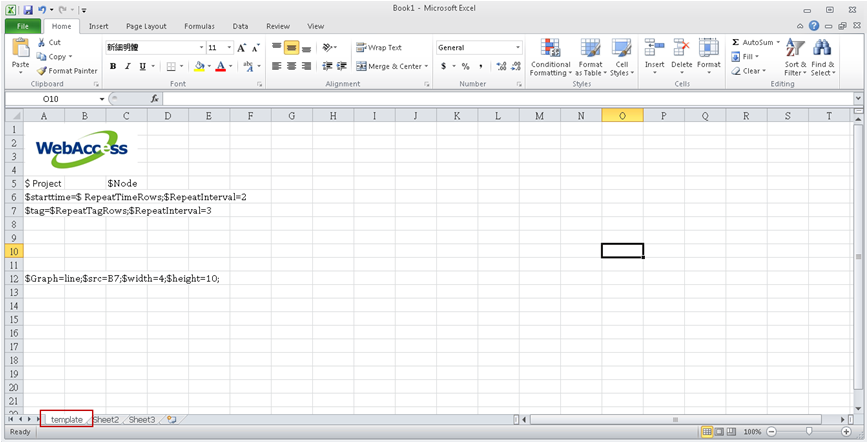Switch to the Page Layout tab
Viewport: 868px width, 443px height.
[x=146, y=26]
